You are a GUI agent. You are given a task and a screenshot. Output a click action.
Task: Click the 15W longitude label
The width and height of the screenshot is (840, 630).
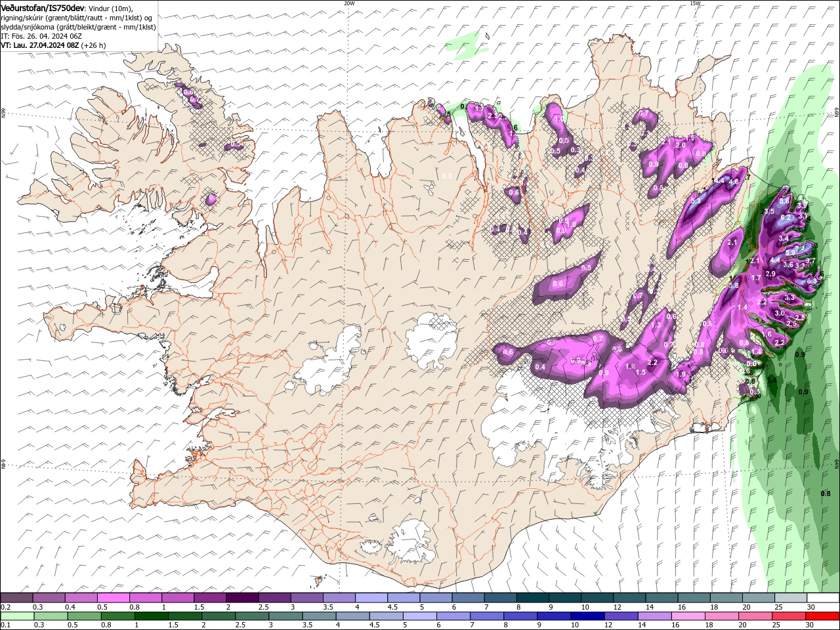pos(695,3)
